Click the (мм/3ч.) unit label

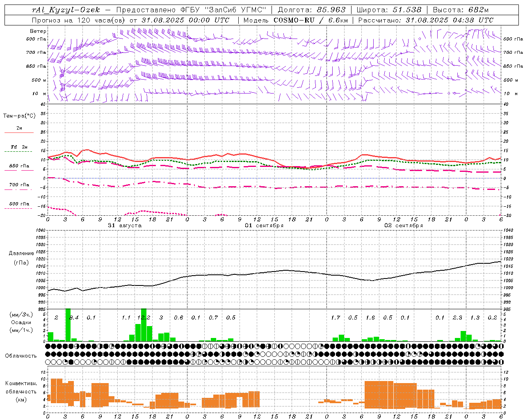(21, 315)
